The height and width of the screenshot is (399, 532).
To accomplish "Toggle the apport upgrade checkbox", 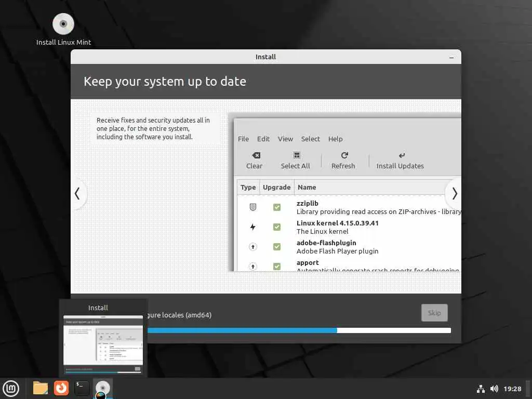I will 277,267.
